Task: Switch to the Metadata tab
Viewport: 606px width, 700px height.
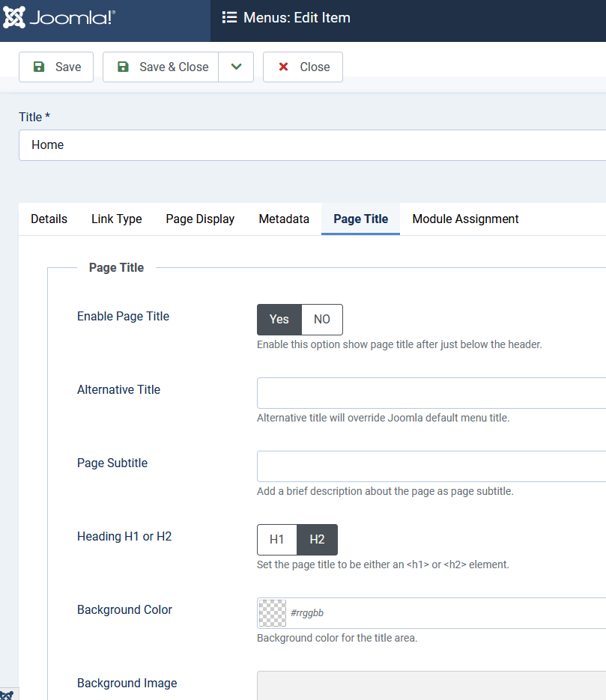Action: 284,219
